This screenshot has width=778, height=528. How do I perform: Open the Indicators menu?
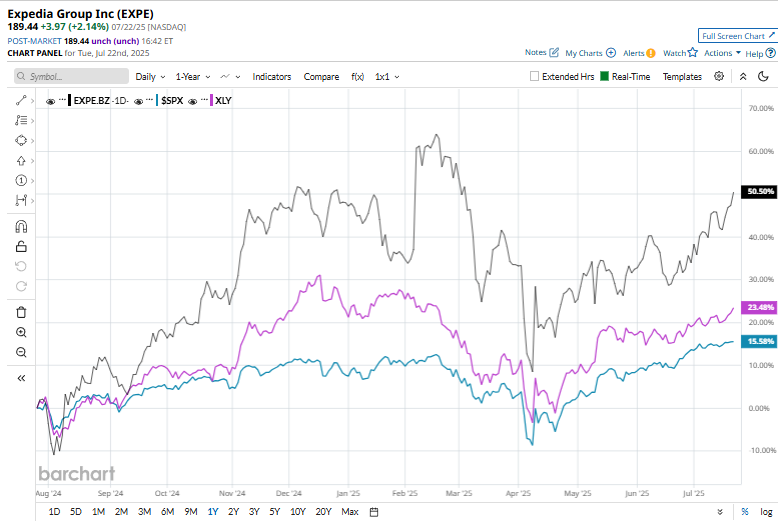[271, 77]
